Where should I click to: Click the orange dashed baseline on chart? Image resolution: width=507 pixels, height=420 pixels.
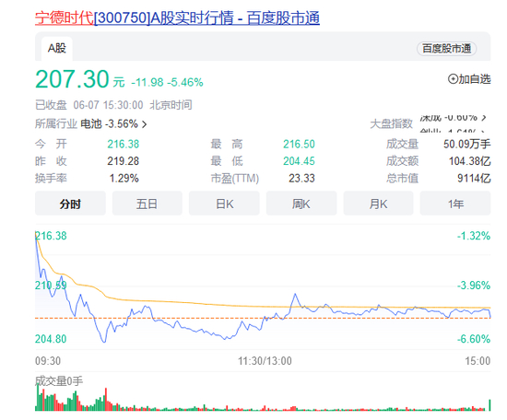tap(263, 319)
